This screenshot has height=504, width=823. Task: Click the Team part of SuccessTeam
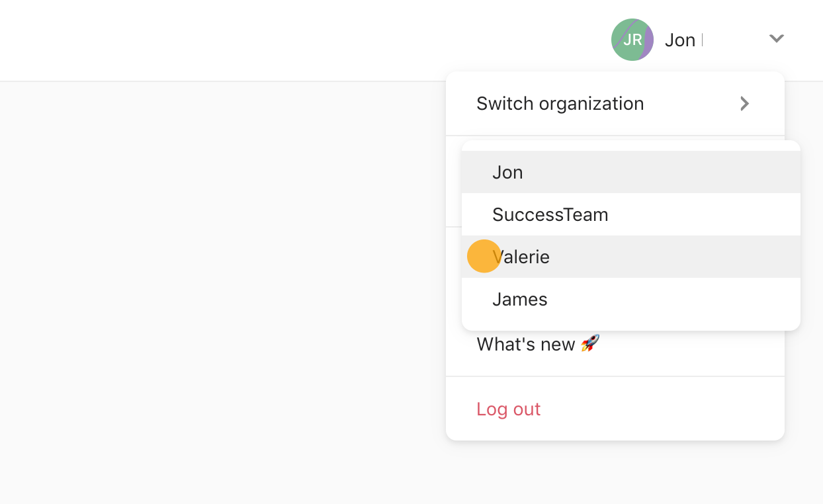coord(586,214)
